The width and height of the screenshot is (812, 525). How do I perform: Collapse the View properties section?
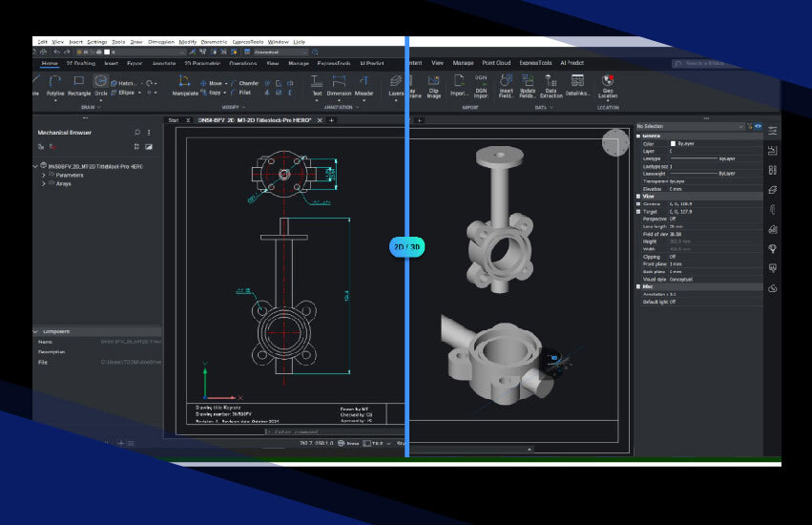(638, 197)
